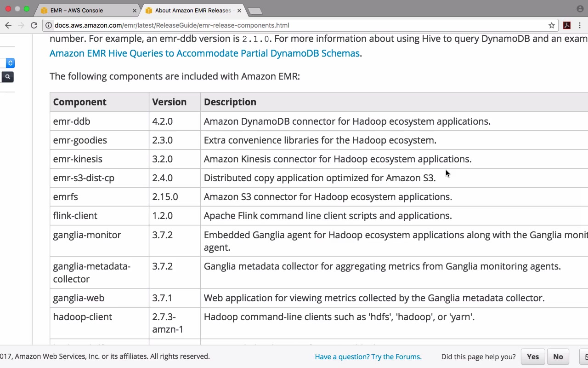Reload the current page
588x368 pixels.
(x=34, y=25)
